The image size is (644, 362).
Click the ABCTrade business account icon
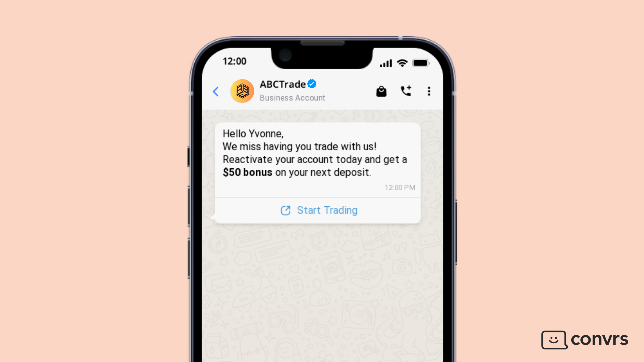pyautogui.click(x=242, y=90)
